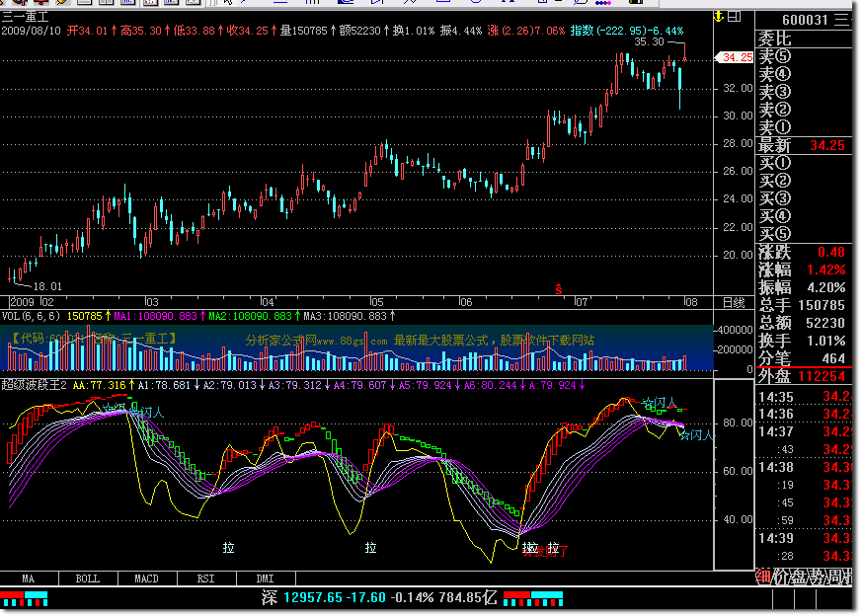Click the 委比 row in the quote panel
This screenshot has width=862, height=616.
click(x=804, y=38)
